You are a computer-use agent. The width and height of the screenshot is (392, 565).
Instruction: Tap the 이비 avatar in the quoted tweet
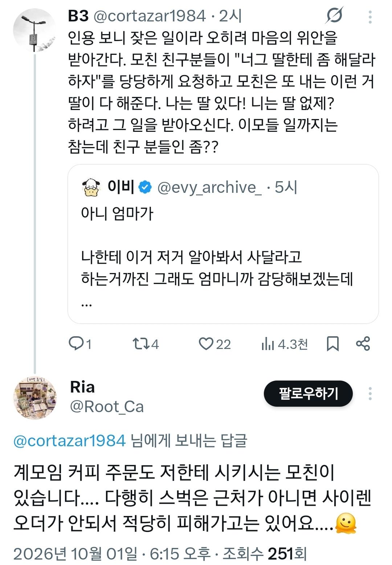91,187
